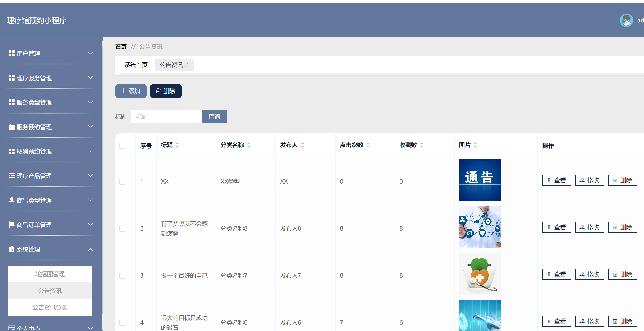This screenshot has width=644, height=331.
Task: Click the 服务预约管理 briefcase icon
Action: (11, 127)
